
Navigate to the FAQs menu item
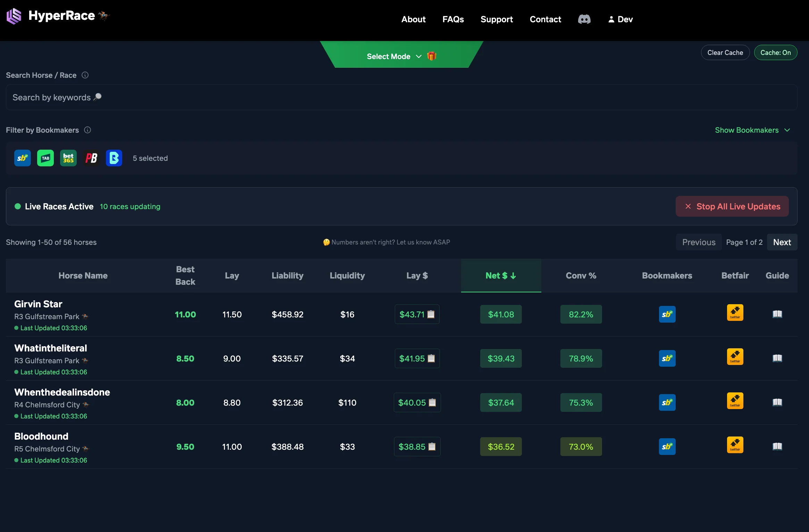pos(453,19)
